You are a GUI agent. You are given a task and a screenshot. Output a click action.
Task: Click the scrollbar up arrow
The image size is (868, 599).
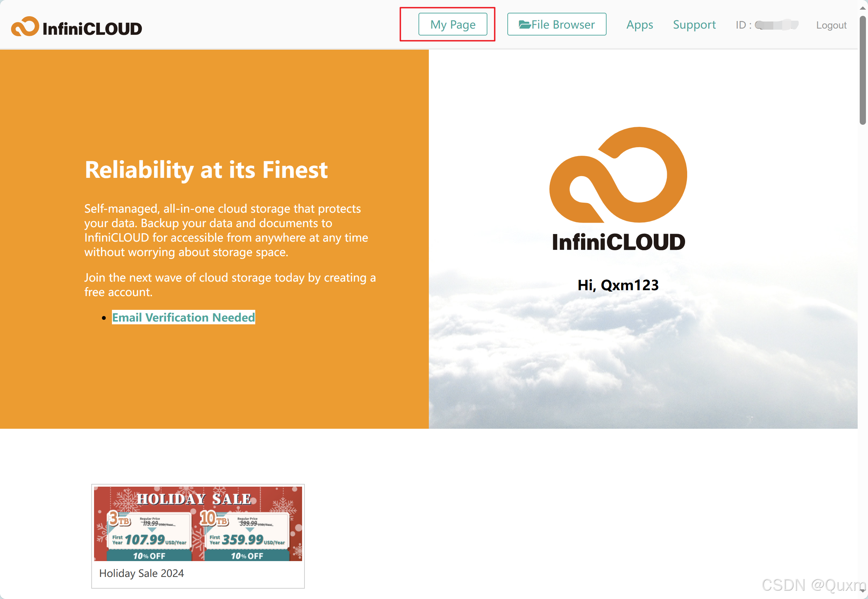click(x=862, y=8)
